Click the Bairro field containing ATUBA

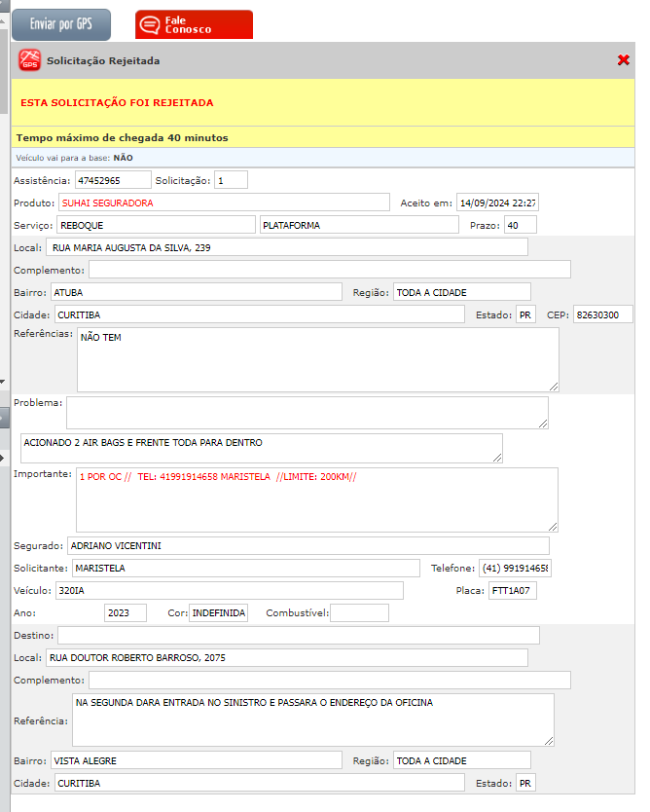[x=196, y=292]
